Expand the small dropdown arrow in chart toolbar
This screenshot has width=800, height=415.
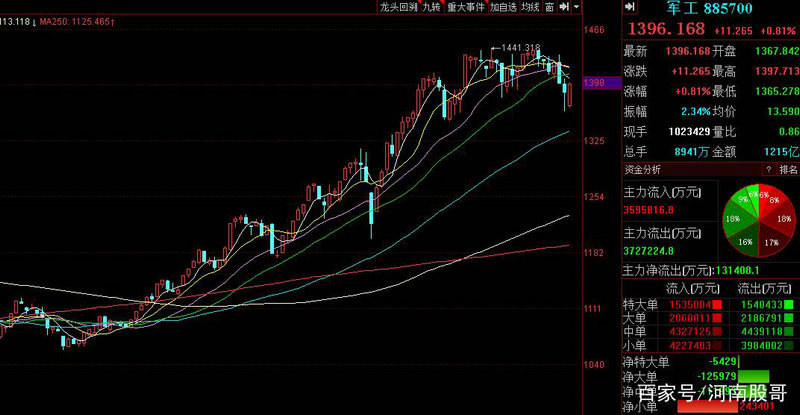(x=578, y=7)
